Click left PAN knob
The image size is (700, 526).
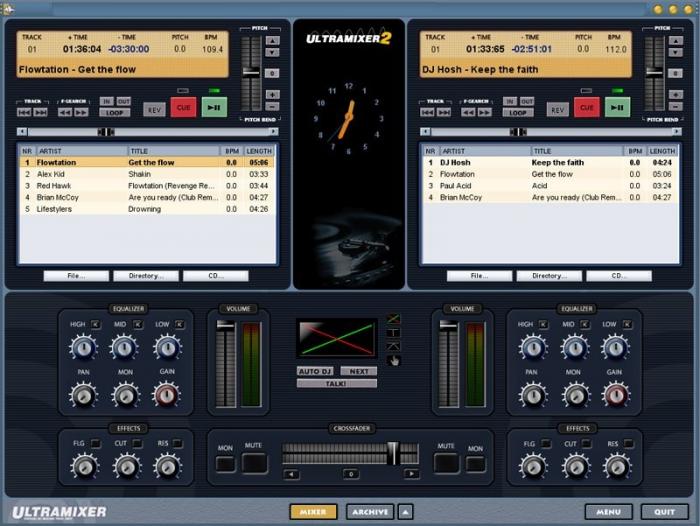83,395
